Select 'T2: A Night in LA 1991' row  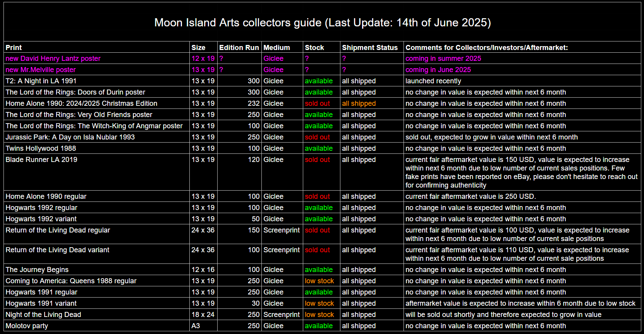[x=322, y=81]
